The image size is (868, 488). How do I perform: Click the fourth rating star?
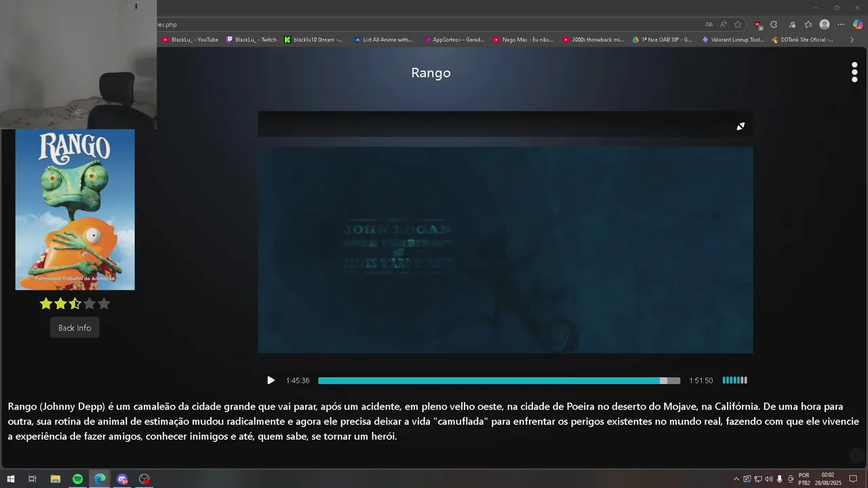pyautogui.click(x=90, y=304)
